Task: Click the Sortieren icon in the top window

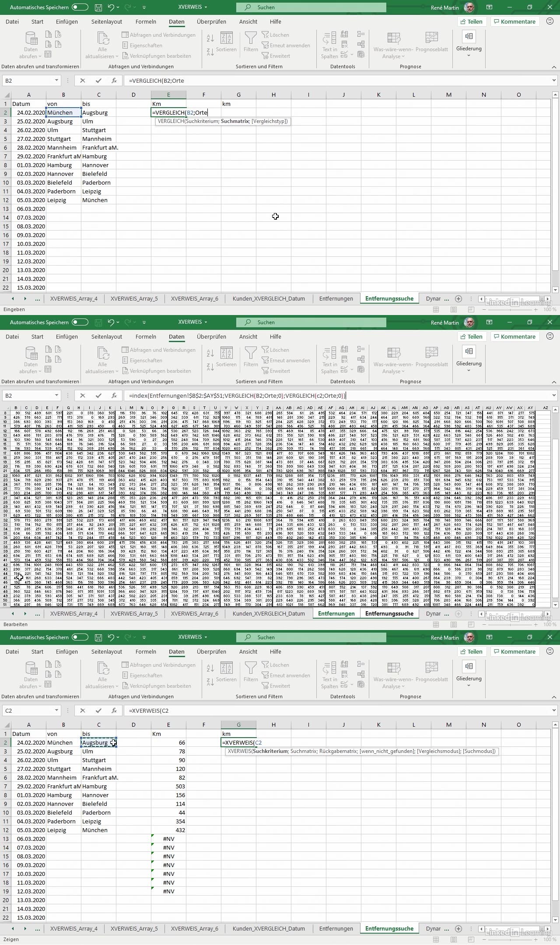Action: point(226,42)
